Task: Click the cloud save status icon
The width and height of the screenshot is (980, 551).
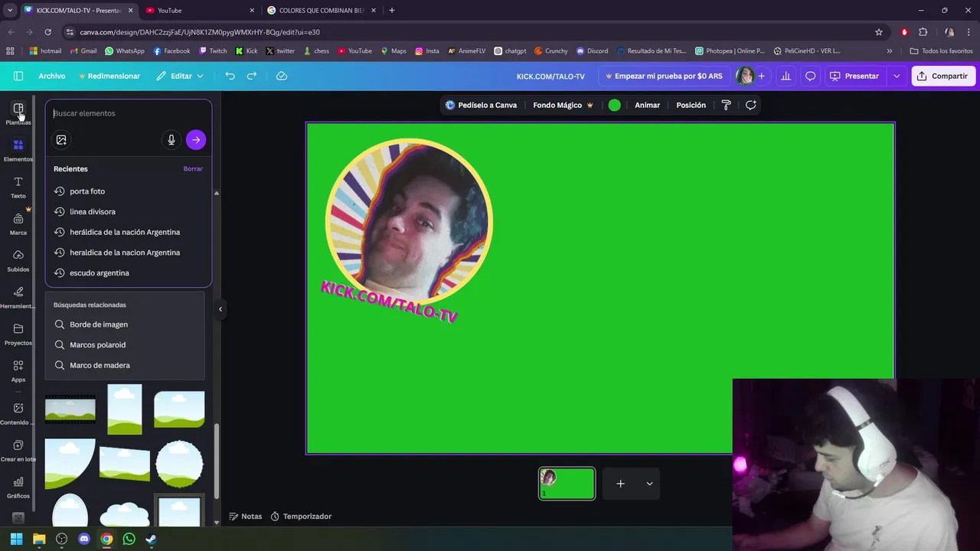Action: [x=282, y=76]
